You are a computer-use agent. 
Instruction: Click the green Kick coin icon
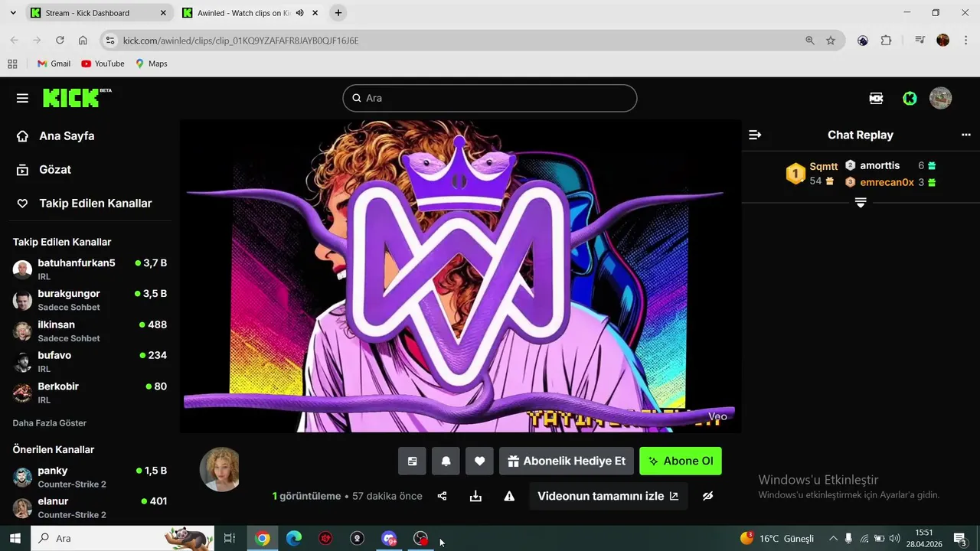(910, 98)
